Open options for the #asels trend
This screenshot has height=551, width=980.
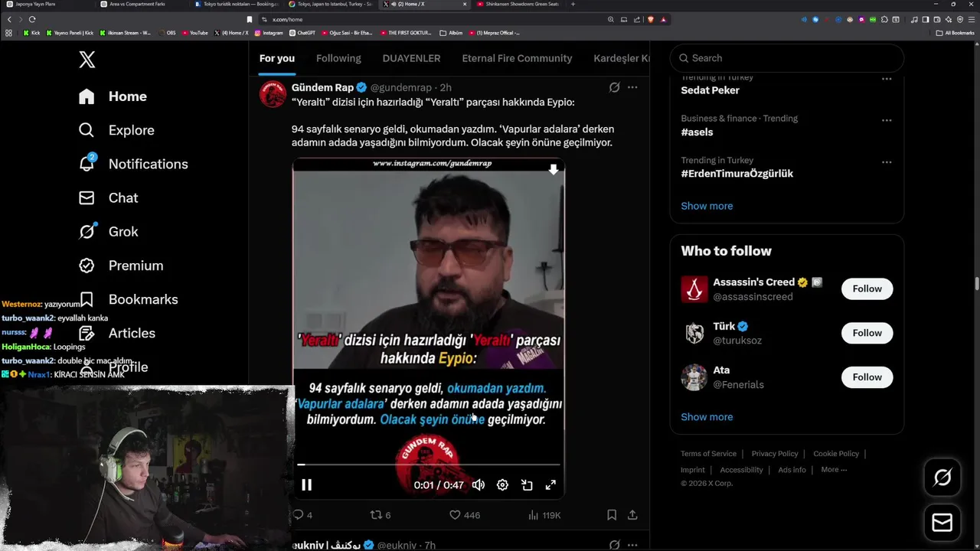887,120
